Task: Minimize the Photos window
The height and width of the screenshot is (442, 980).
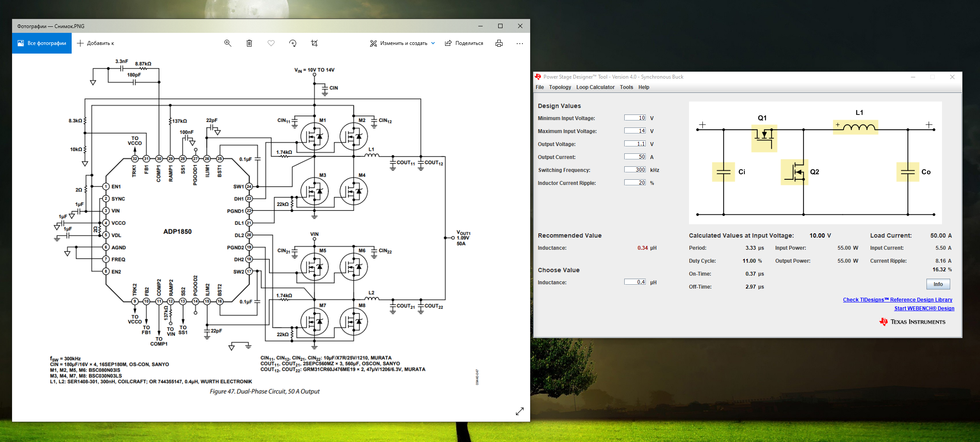Action: click(x=480, y=26)
